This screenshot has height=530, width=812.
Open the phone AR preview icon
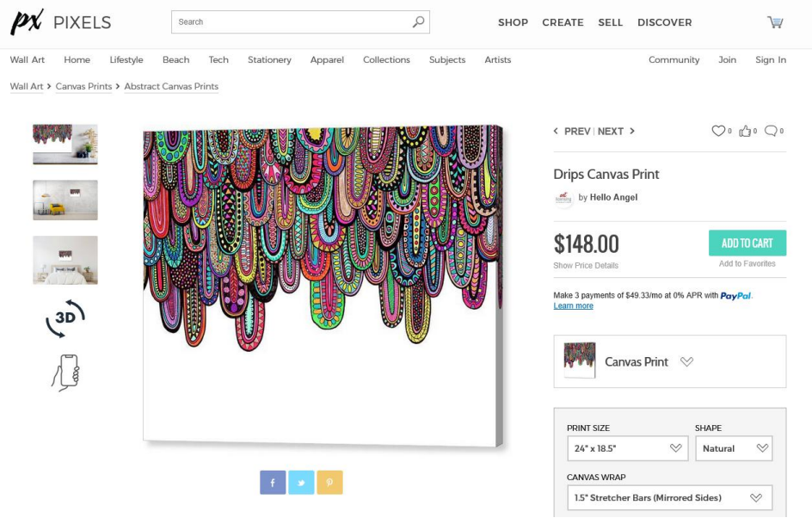point(65,373)
